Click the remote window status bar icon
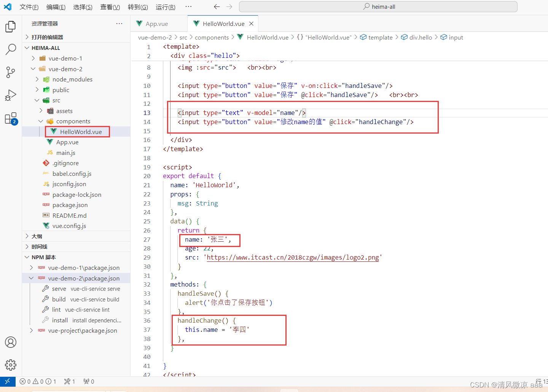548x392 pixels. tap(8, 381)
